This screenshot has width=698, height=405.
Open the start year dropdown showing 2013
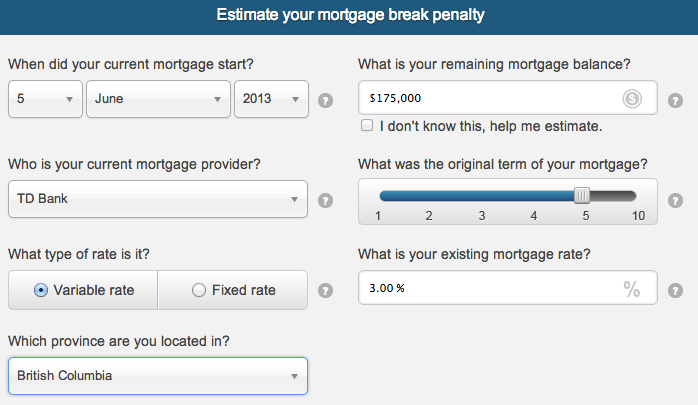click(270, 99)
